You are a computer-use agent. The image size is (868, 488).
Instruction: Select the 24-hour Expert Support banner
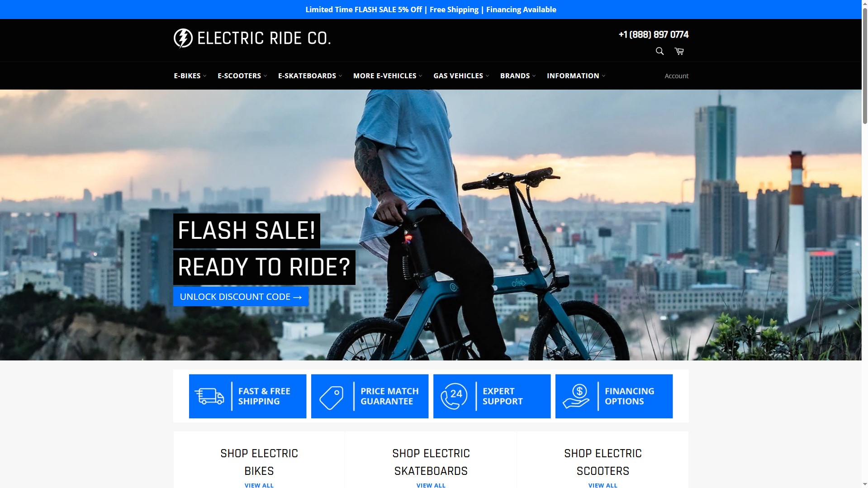pos(492,396)
